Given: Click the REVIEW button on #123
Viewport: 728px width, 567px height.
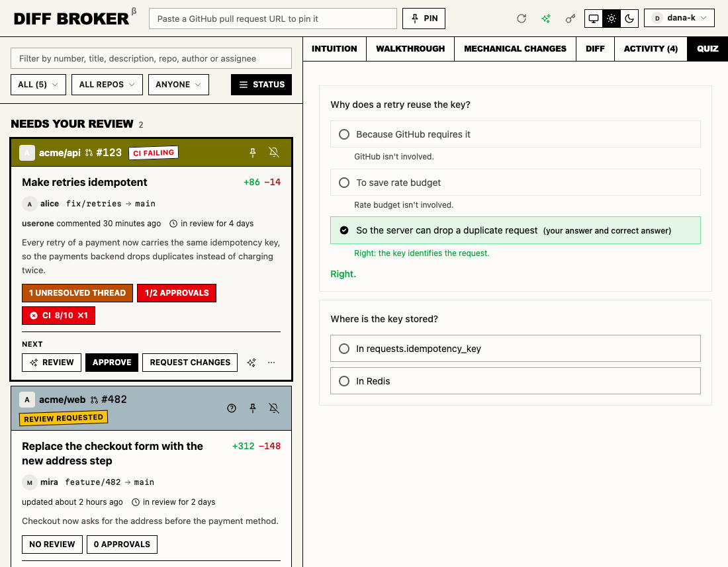Looking at the screenshot, I should (x=52, y=363).
